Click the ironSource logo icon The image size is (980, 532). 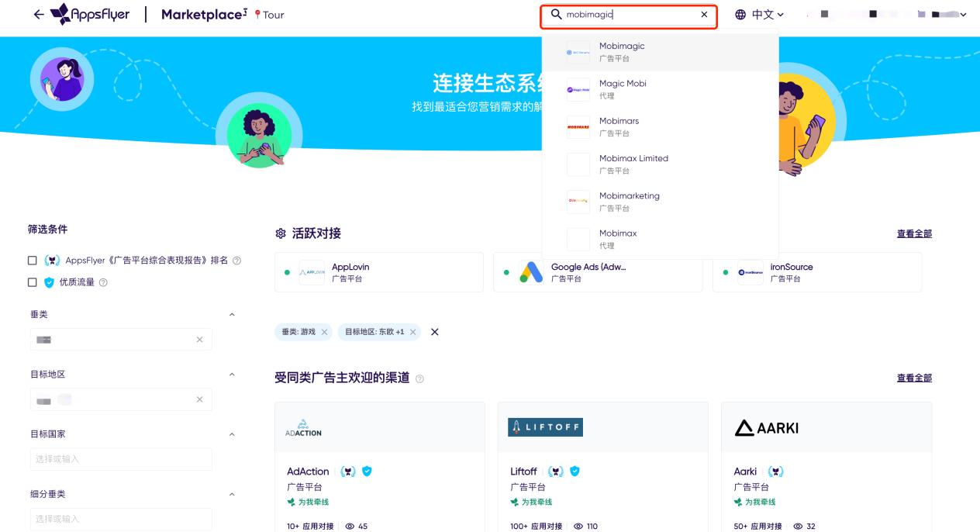click(751, 271)
